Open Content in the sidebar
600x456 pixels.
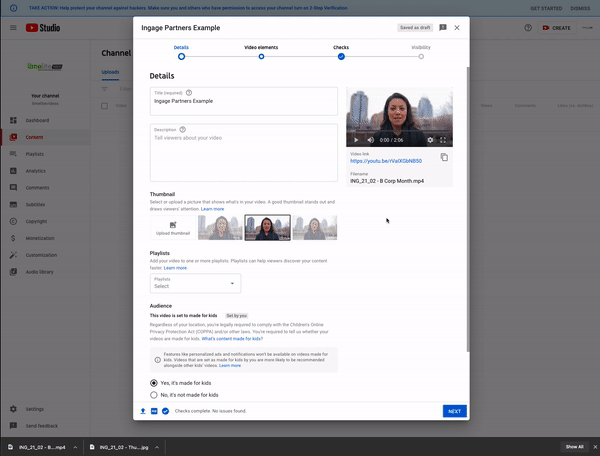pos(45,137)
